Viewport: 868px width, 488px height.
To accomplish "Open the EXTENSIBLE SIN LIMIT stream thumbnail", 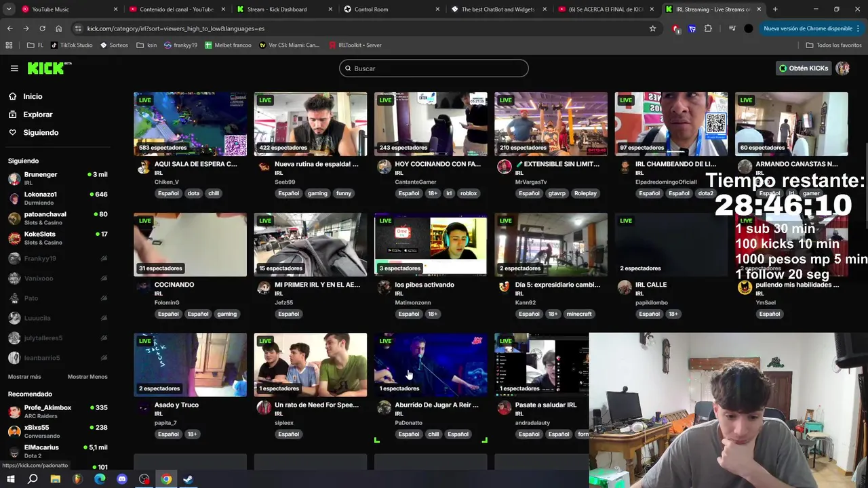I will pyautogui.click(x=551, y=124).
